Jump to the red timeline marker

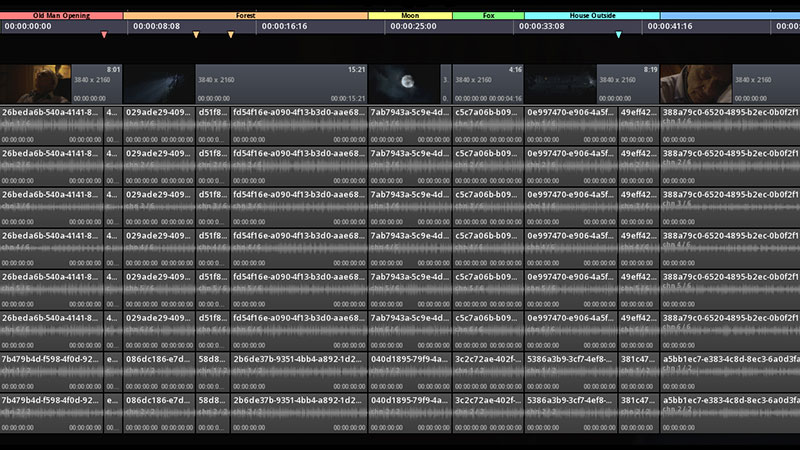[104, 35]
